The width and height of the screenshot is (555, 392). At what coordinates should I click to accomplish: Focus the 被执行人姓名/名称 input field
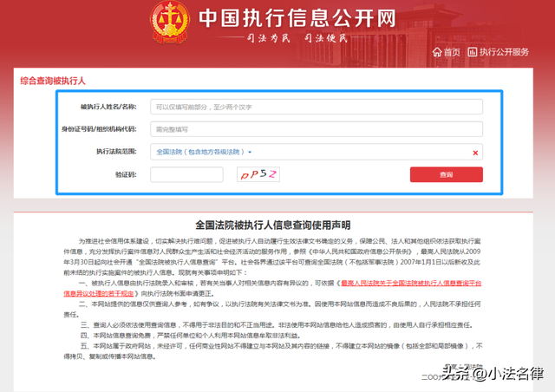(x=317, y=107)
